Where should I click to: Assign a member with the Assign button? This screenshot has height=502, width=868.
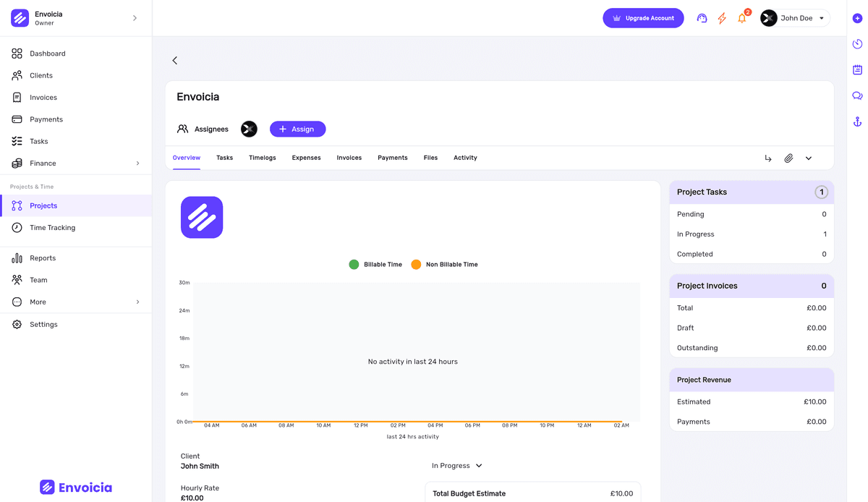297,129
